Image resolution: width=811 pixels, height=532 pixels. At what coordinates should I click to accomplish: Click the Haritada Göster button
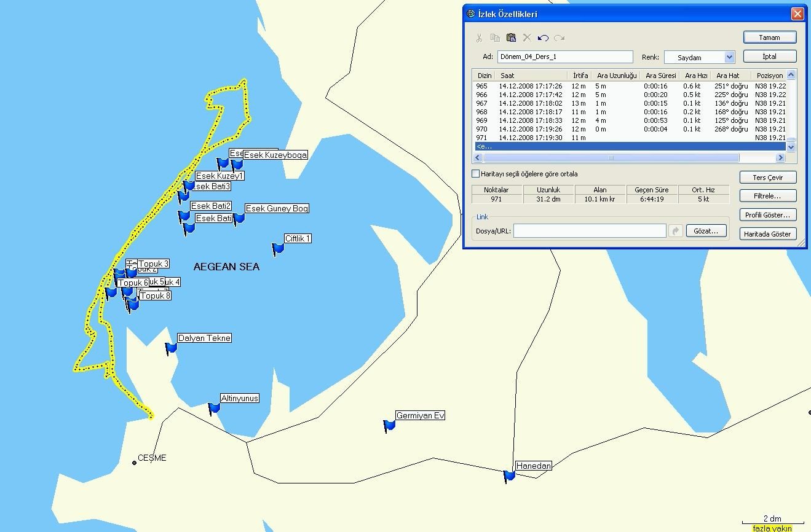pos(768,234)
